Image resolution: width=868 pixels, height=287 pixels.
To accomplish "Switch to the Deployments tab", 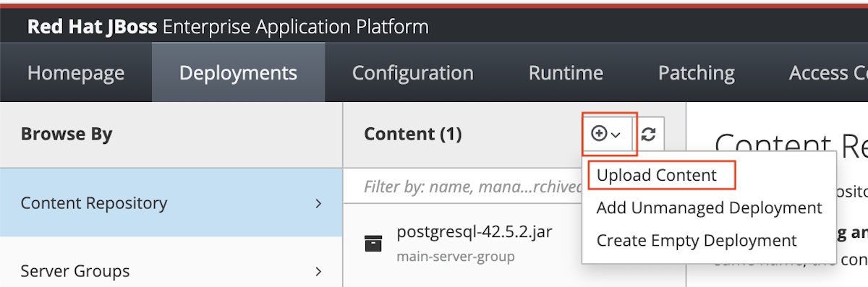I will click(x=238, y=73).
